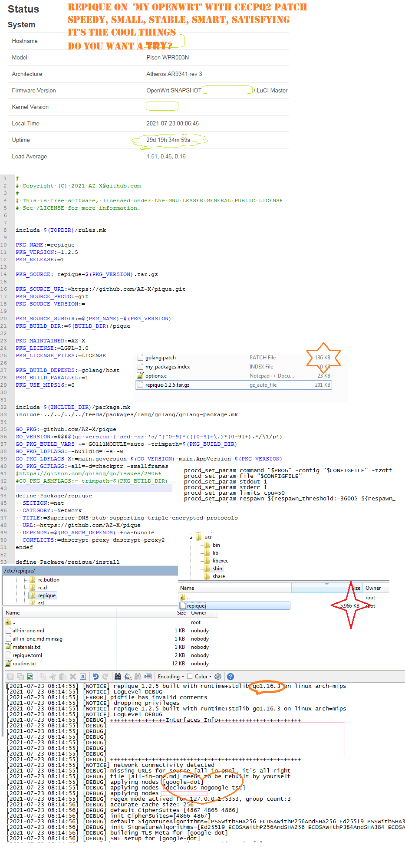This screenshot has width=405, height=868.
Task: Select rc.d folder in tree
Action: (x=38, y=588)
